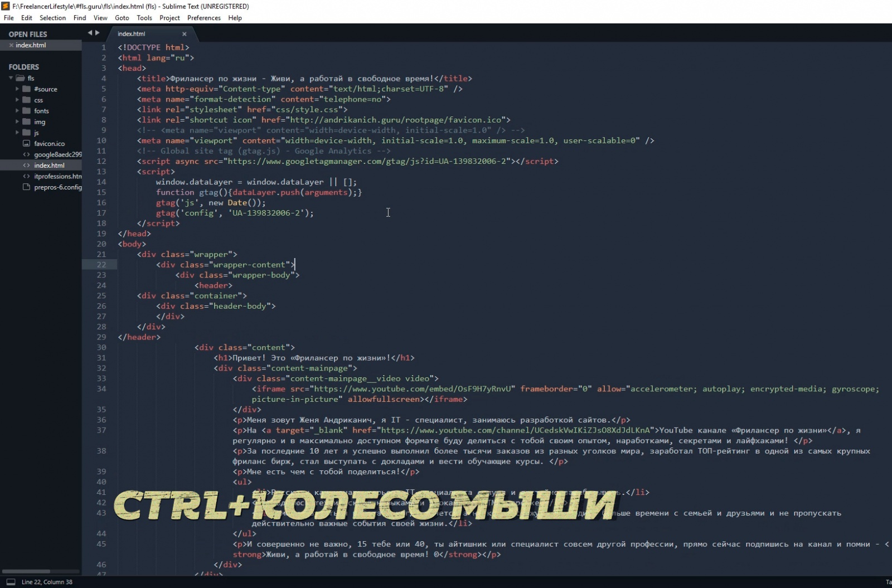Open index.html in the Folders tree
Viewport: 892px width, 588px height.
click(49, 166)
